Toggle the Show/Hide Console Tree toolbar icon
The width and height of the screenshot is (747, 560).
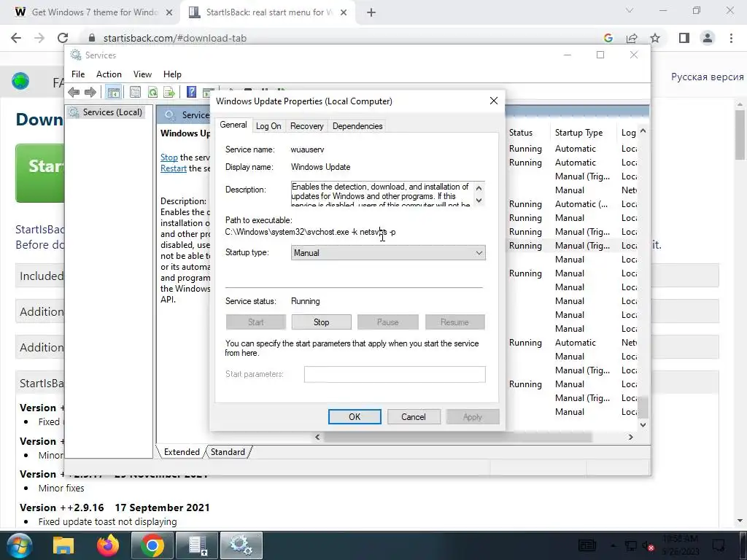pyautogui.click(x=113, y=93)
